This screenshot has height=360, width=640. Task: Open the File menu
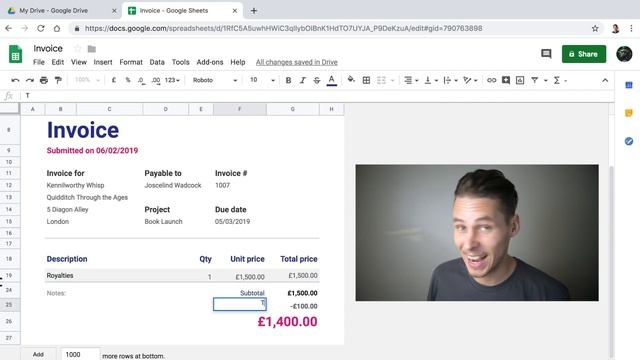point(39,62)
